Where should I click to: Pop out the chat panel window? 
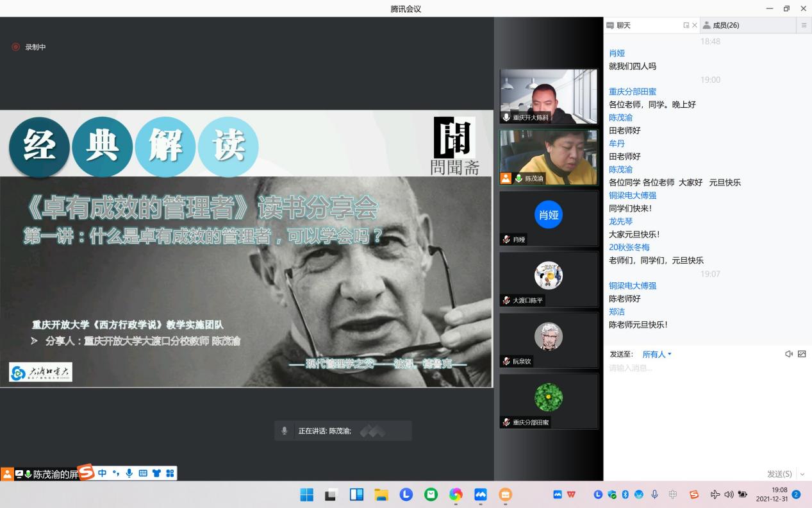click(686, 26)
